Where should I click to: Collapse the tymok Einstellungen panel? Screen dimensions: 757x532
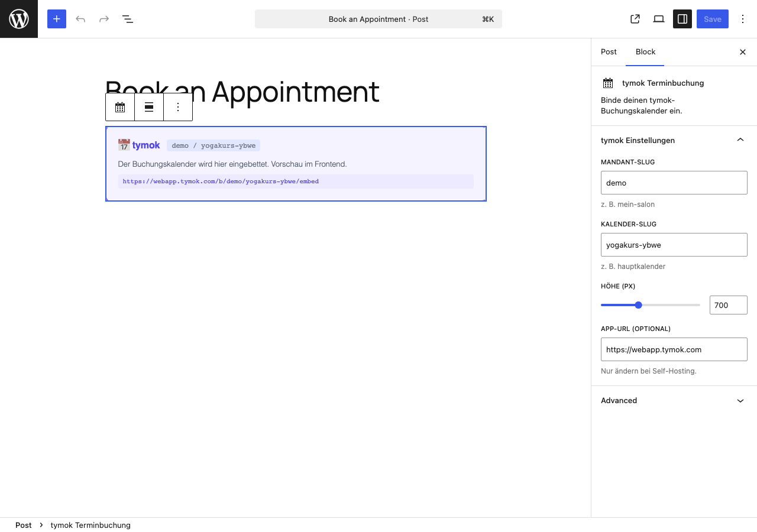pyautogui.click(x=674, y=140)
